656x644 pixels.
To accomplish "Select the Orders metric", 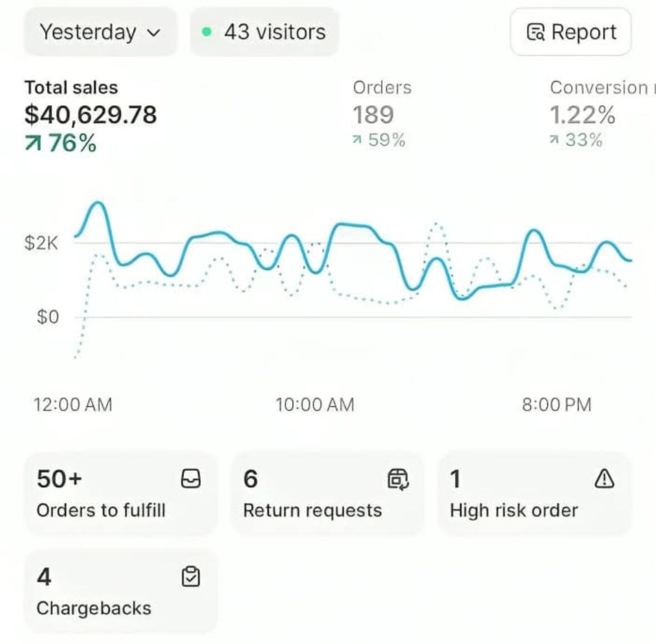I will [382, 114].
